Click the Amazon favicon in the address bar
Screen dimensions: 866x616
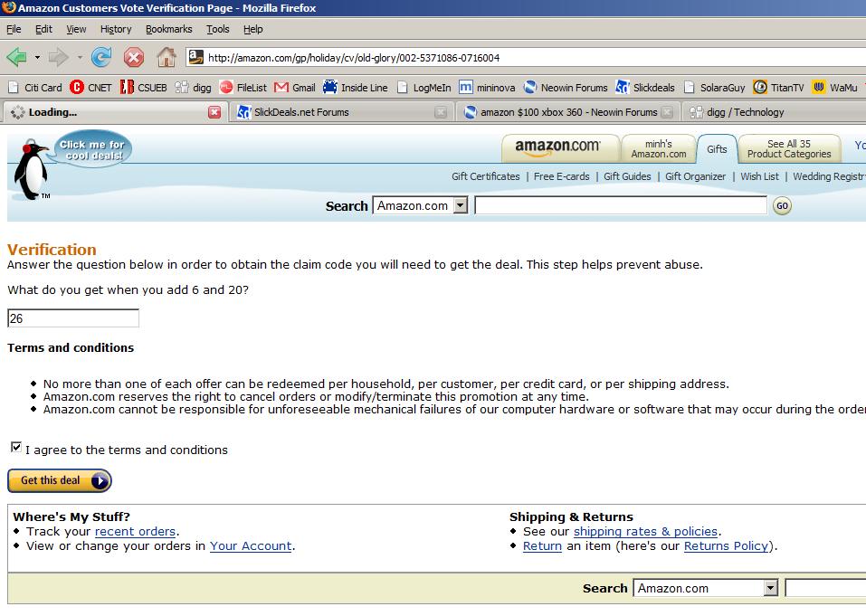[195, 57]
